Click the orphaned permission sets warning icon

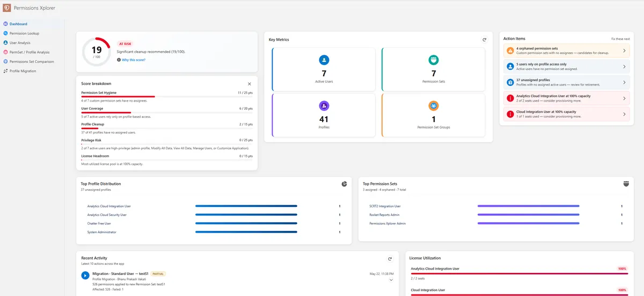pos(510,50)
